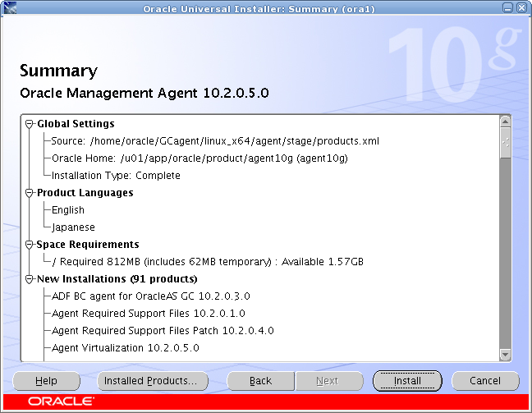Collapse the Product Languages tree node
This screenshot has width=532, height=413.
pyautogui.click(x=30, y=193)
